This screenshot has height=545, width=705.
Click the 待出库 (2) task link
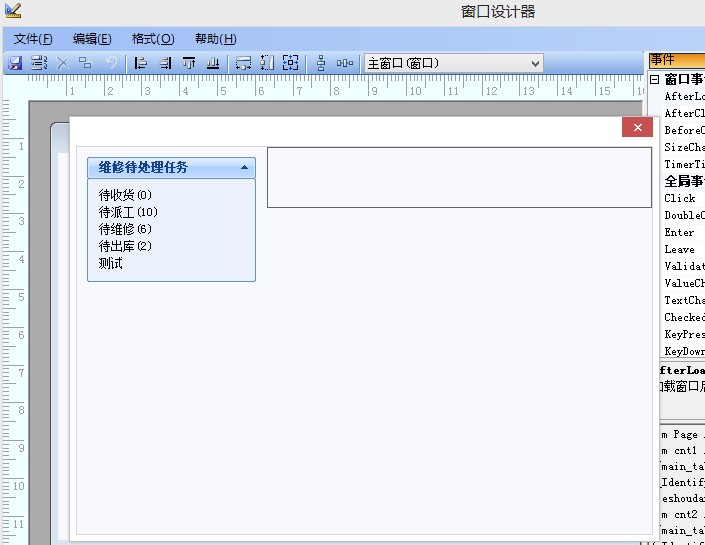click(125, 246)
